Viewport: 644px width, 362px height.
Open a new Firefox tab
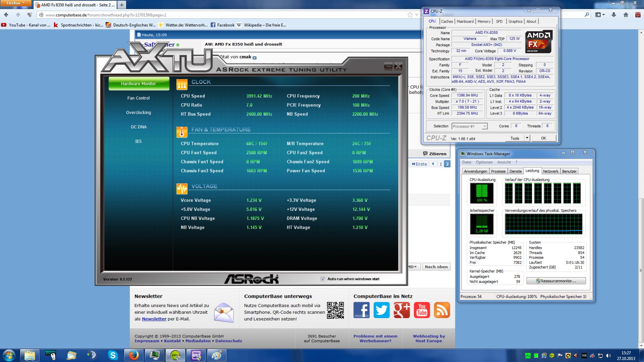click(x=121, y=5)
